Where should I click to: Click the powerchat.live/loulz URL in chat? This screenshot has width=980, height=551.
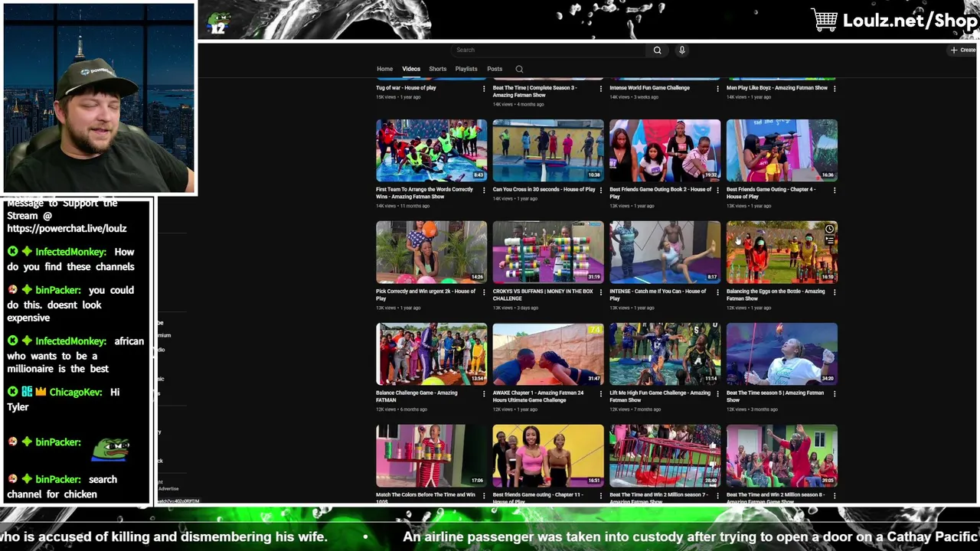point(67,228)
